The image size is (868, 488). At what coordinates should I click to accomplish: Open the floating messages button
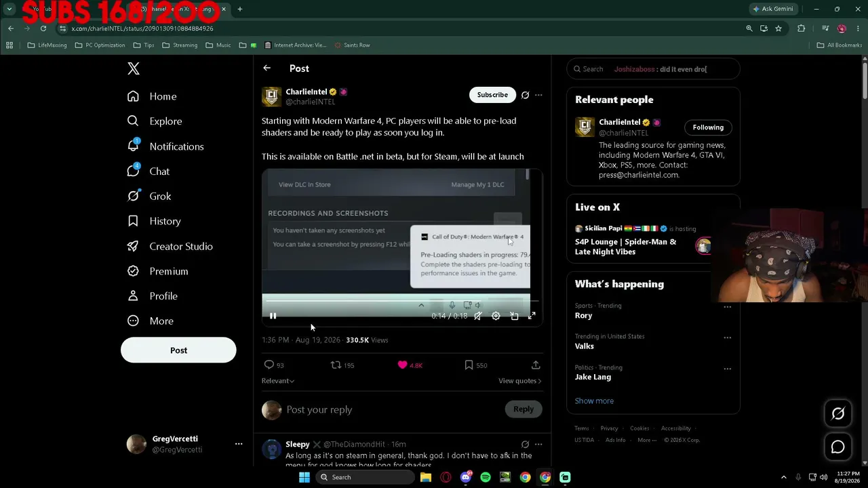pyautogui.click(x=838, y=447)
